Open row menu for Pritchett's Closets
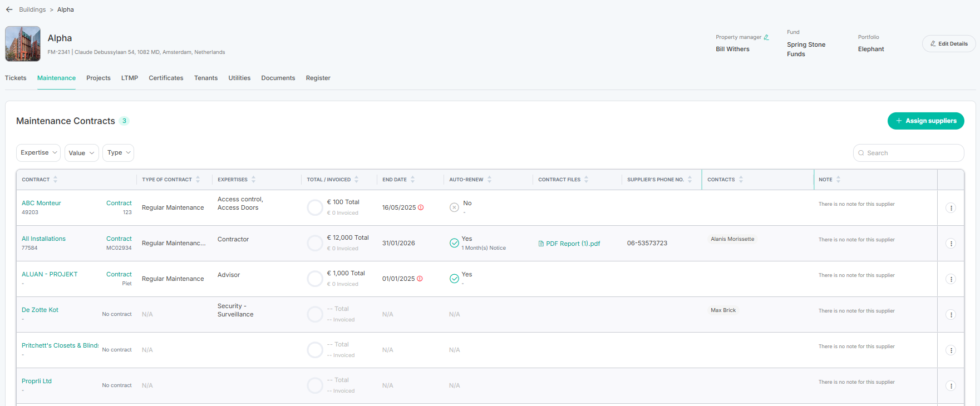Image resolution: width=980 pixels, height=406 pixels. tap(951, 350)
